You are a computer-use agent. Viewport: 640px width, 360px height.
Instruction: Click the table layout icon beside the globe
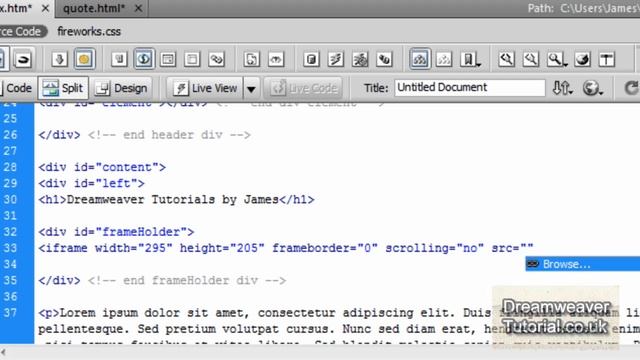168,60
